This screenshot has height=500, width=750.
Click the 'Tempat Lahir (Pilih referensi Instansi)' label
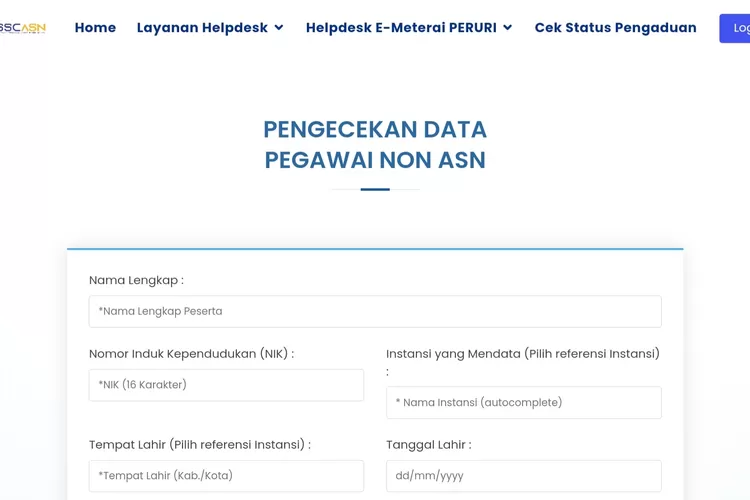click(x=200, y=445)
